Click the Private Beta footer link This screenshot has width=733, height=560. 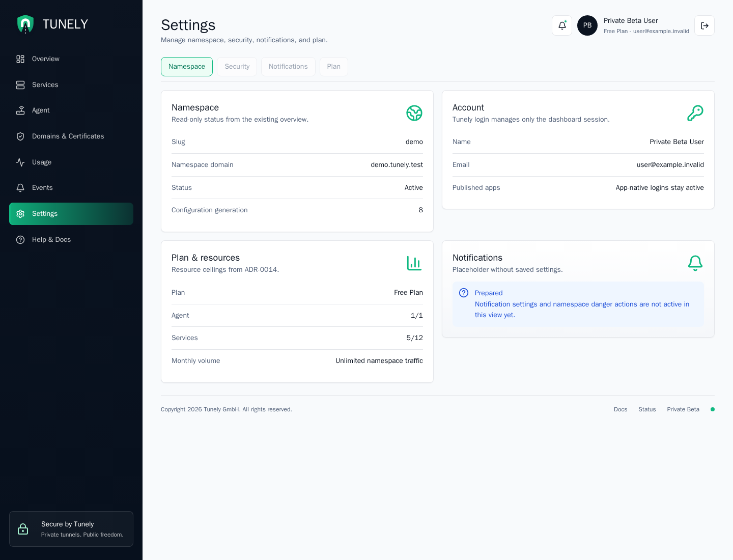point(683,409)
